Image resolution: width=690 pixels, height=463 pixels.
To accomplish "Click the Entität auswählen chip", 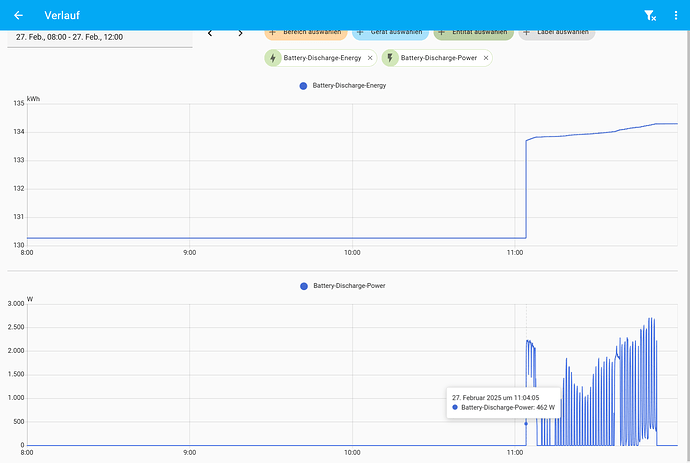I will (x=473, y=35).
